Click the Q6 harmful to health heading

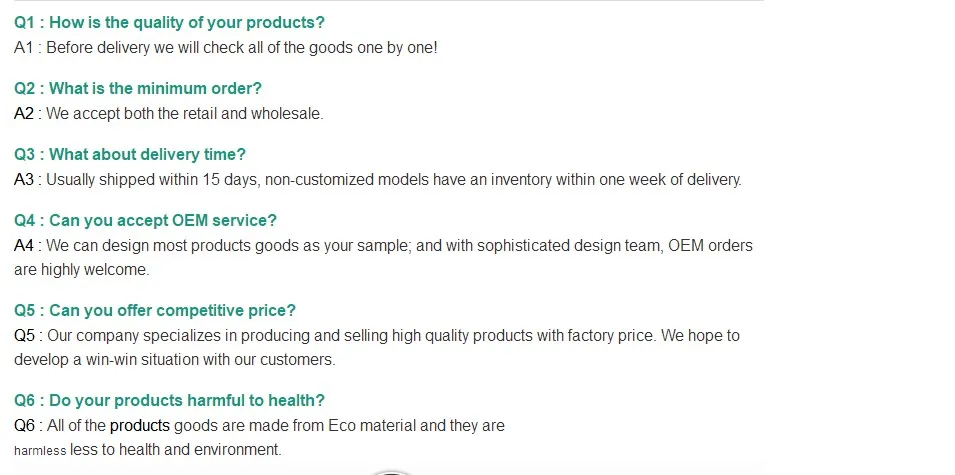[x=169, y=401]
